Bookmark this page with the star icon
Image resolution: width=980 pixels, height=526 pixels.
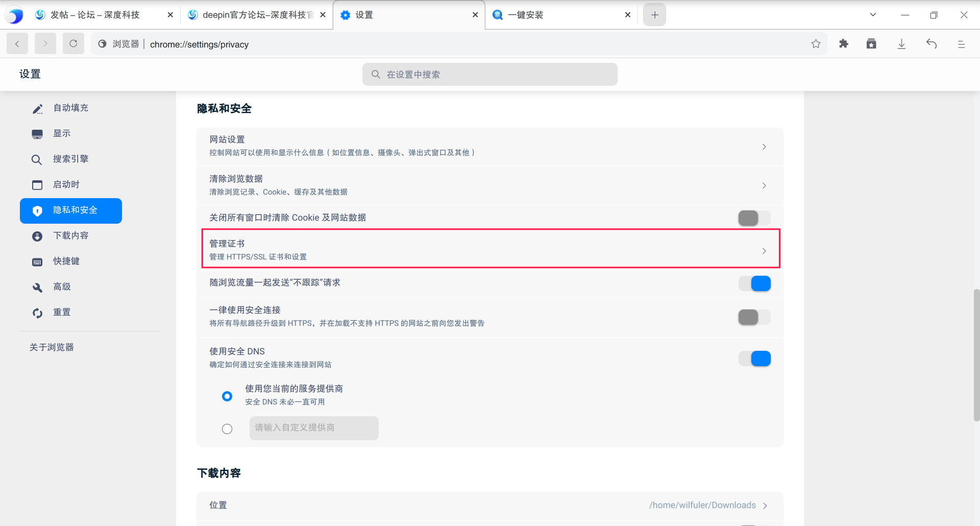click(816, 44)
